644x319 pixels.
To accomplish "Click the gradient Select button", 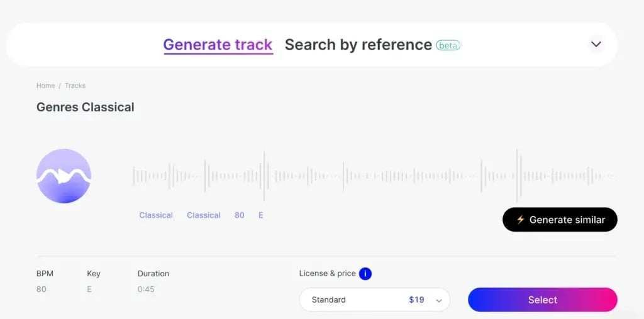I will click(x=542, y=300).
